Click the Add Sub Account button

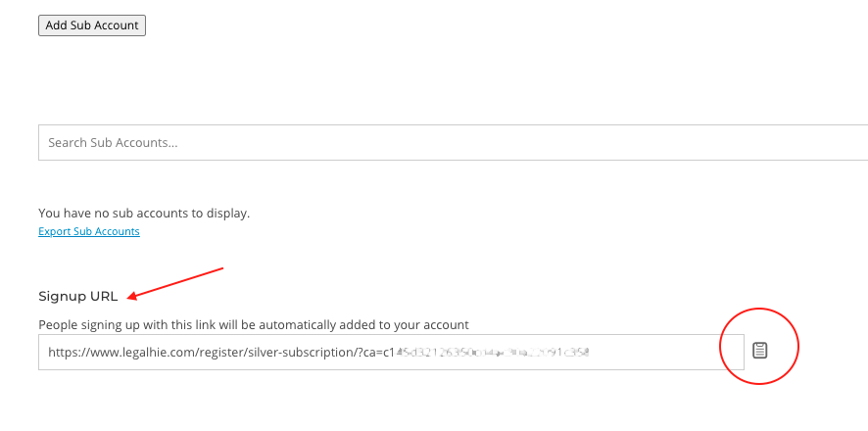(92, 25)
